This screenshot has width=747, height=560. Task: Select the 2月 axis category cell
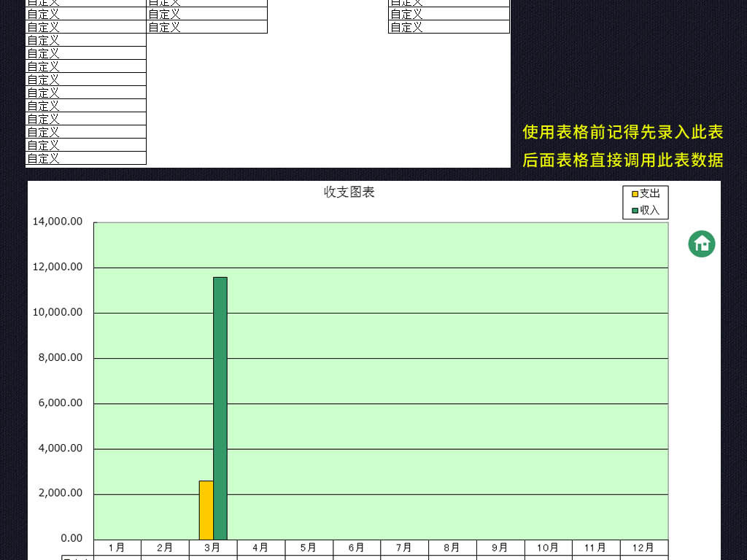pyautogui.click(x=166, y=548)
